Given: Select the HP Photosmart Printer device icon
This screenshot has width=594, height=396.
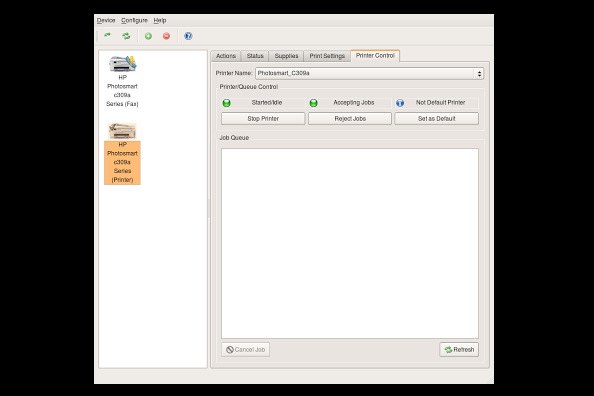Looking at the screenshot, I should click(122, 131).
